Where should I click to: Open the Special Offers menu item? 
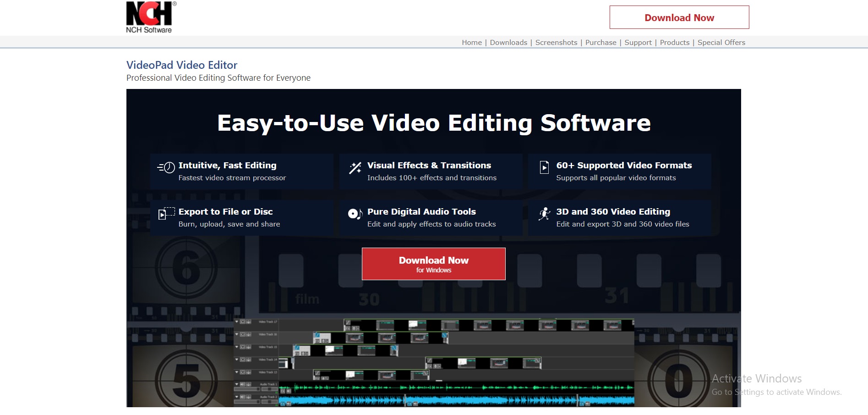click(721, 42)
